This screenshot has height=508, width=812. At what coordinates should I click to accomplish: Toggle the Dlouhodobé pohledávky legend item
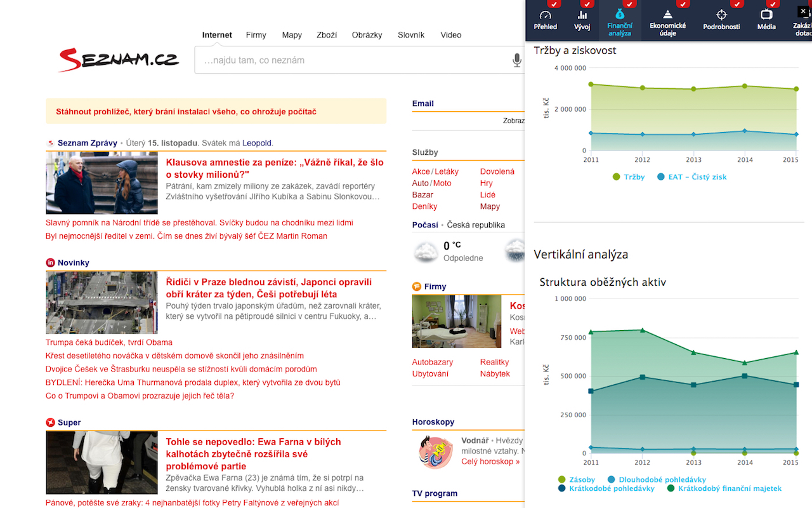click(x=657, y=480)
